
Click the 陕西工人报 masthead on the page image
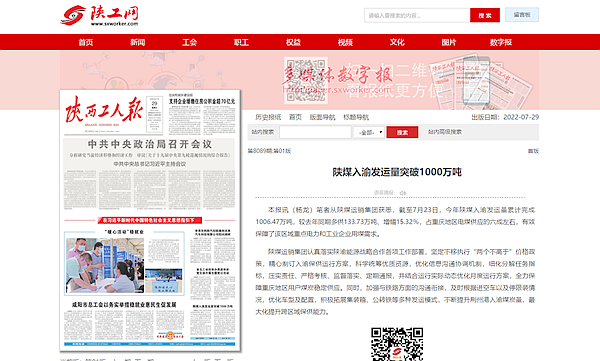point(104,110)
